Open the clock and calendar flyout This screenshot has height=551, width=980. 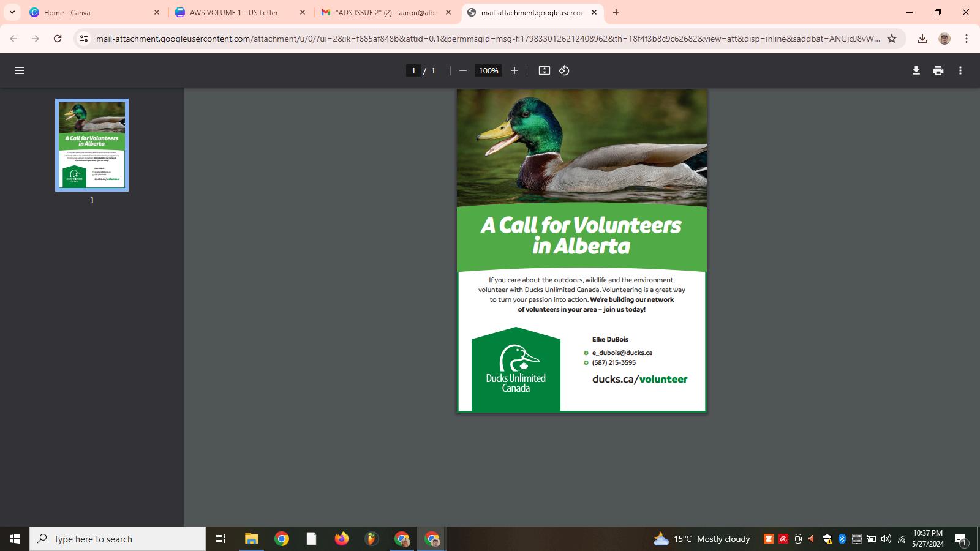(x=928, y=539)
